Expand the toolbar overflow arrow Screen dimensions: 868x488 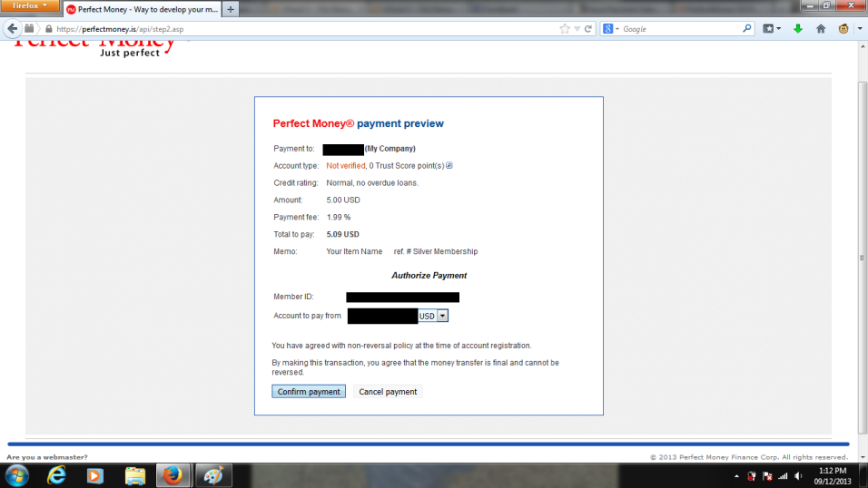[x=860, y=29]
